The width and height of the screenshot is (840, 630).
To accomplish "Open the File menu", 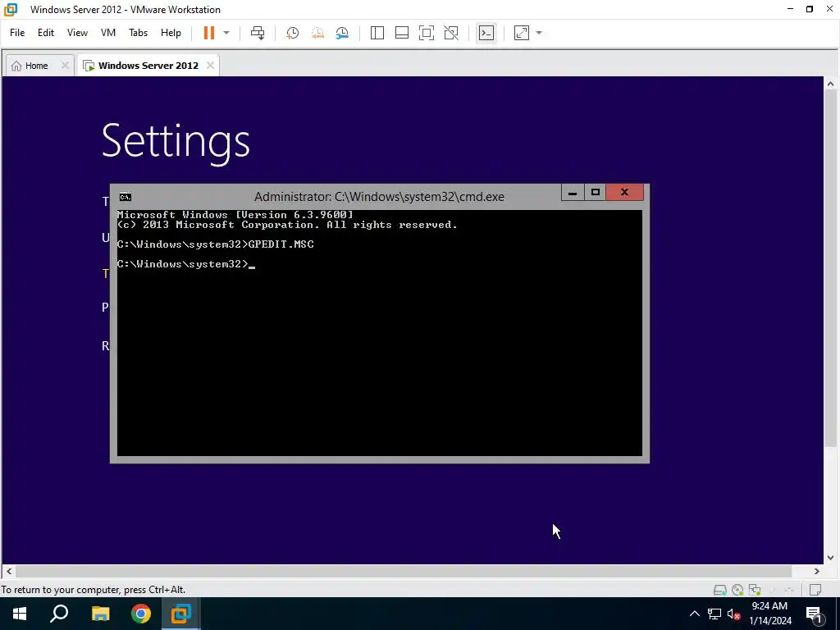I will (17, 33).
